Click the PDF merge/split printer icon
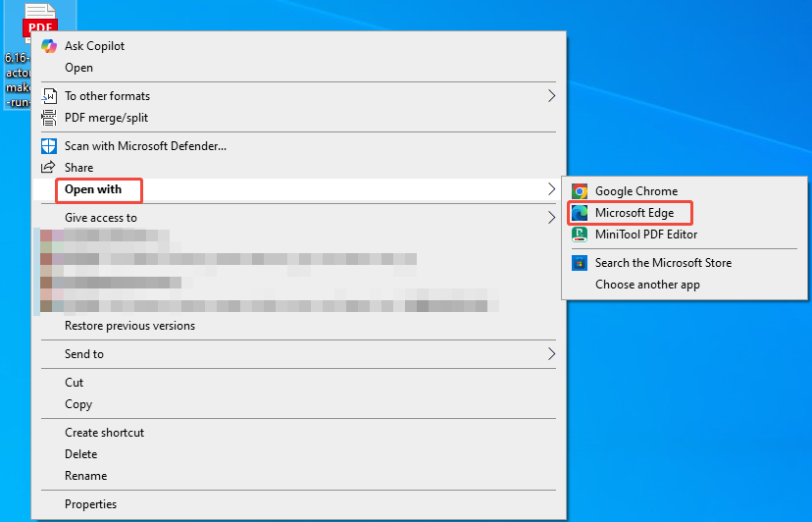 [49, 118]
